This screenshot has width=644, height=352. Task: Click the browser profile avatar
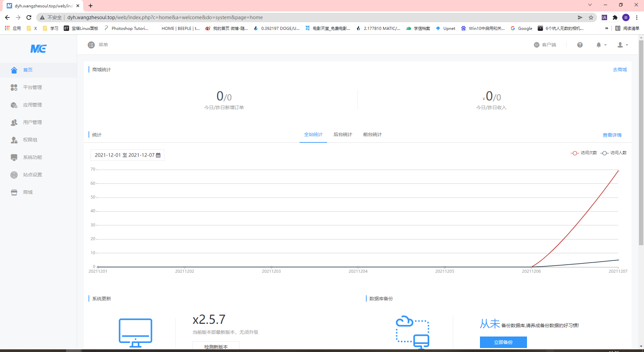point(626,17)
